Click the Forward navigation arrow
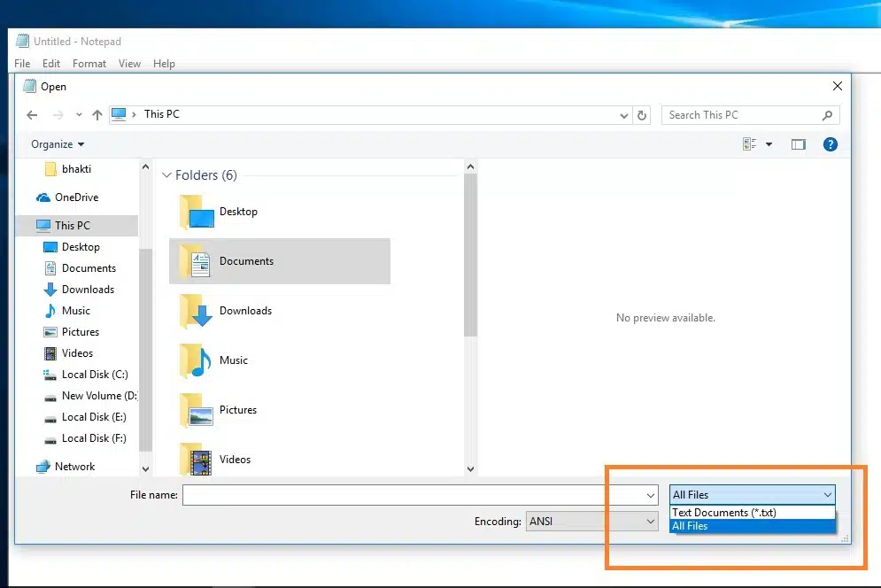 tap(58, 115)
